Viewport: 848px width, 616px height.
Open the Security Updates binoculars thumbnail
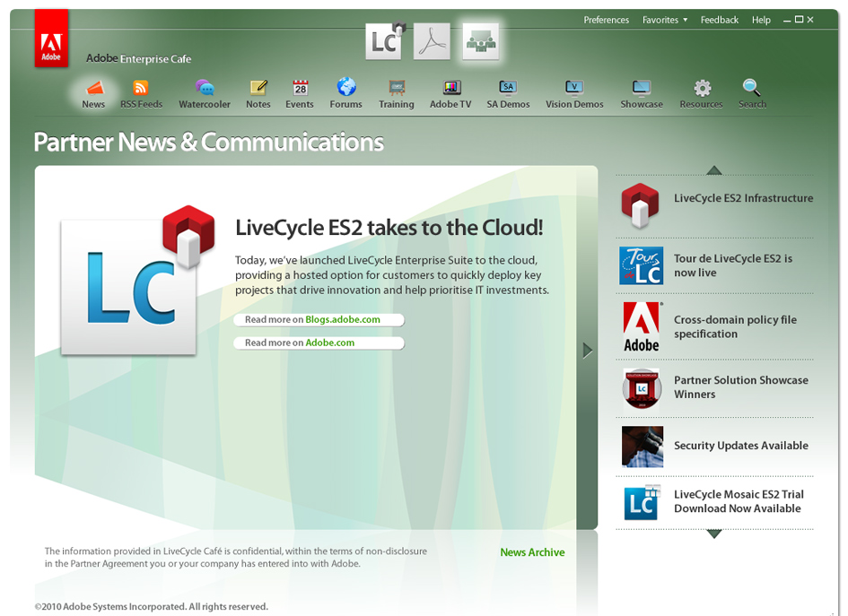(643, 447)
